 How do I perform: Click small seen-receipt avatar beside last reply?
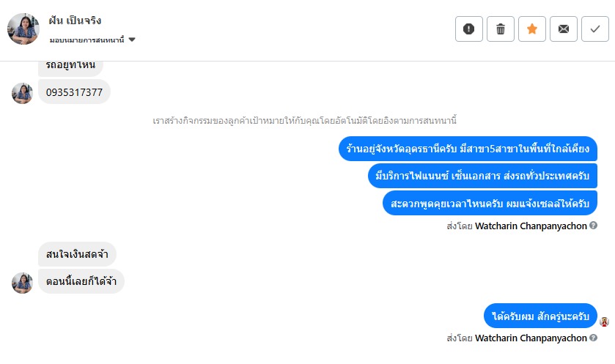[605, 322]
